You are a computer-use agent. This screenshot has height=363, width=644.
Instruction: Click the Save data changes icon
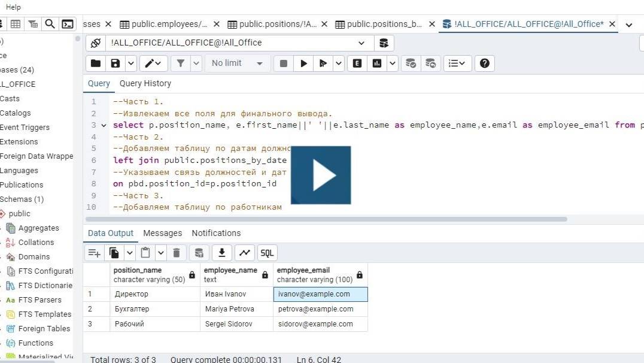click(x=199, y=253)
